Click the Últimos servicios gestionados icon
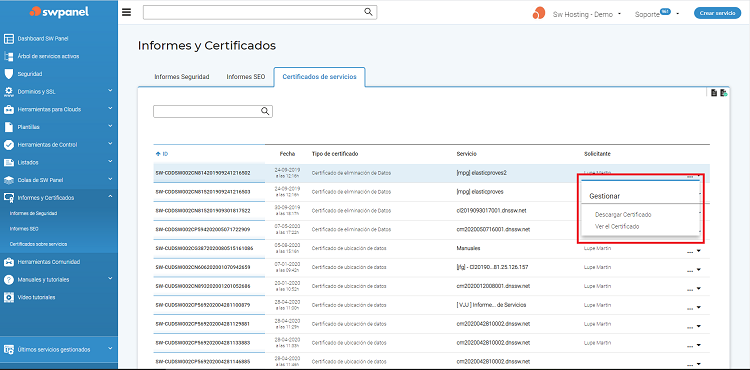 [x=9, y=349]
